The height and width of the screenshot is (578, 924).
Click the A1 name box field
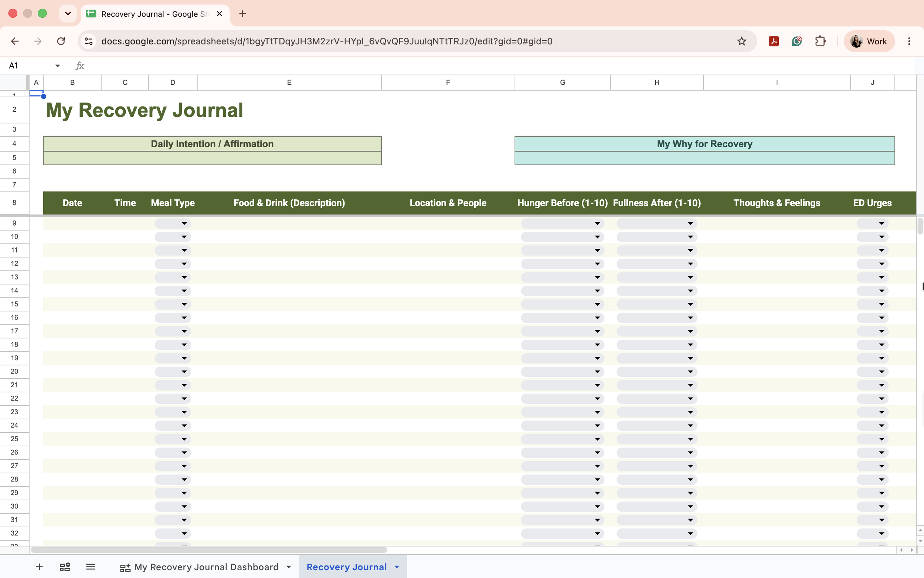(x=29, y=66)
